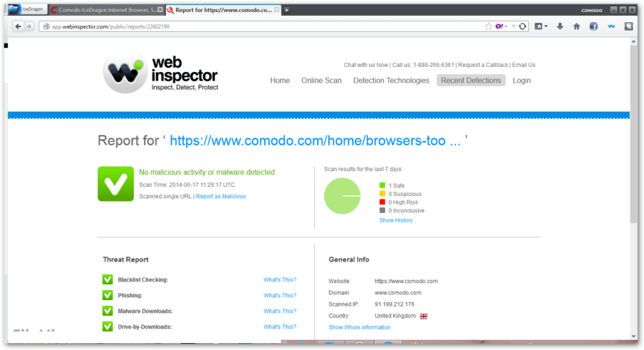The height and width of the screenshot is (350, 644).
Task: Open the URL history dropdown triangle
Action: pos(513,27)
